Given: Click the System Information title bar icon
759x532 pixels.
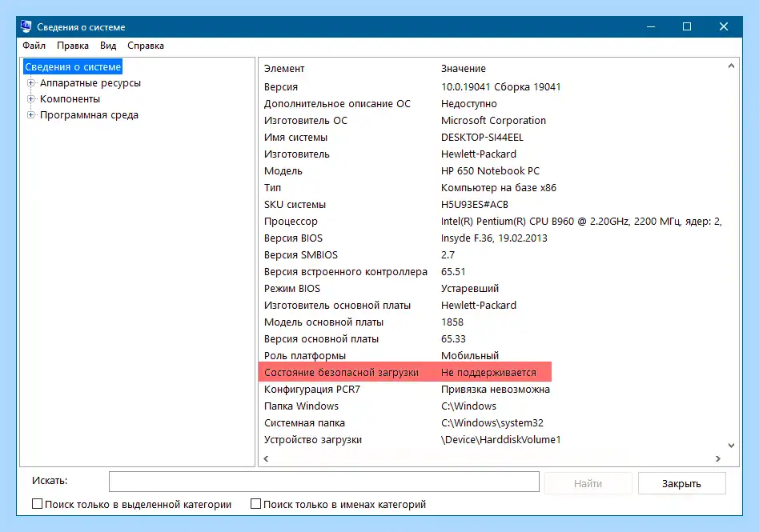Looking at the screenshot, I should coord(26,26).
